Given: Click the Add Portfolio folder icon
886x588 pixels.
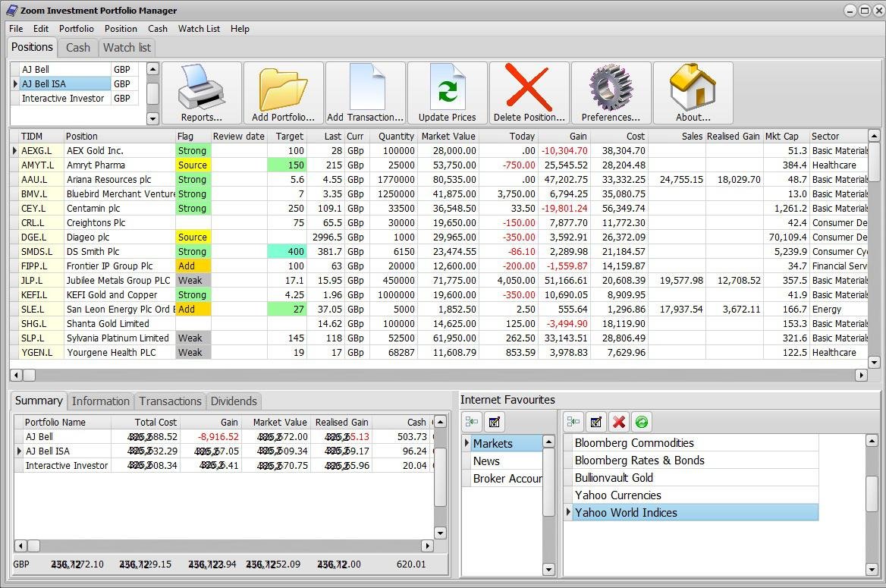Looking at the screenshot, I should click(x=283, y=93).
